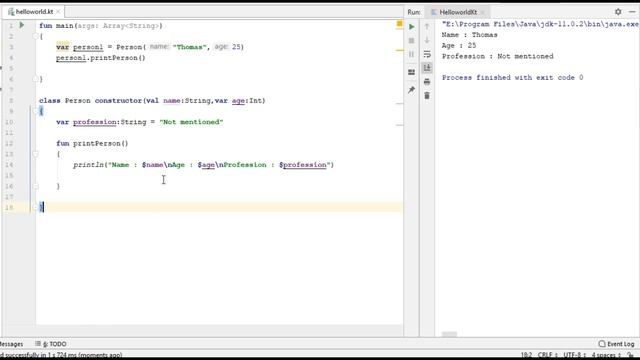Click the Up the stack trace arrow
The height and width of the screenshot is (360, 640).
(x=427, y=27)
